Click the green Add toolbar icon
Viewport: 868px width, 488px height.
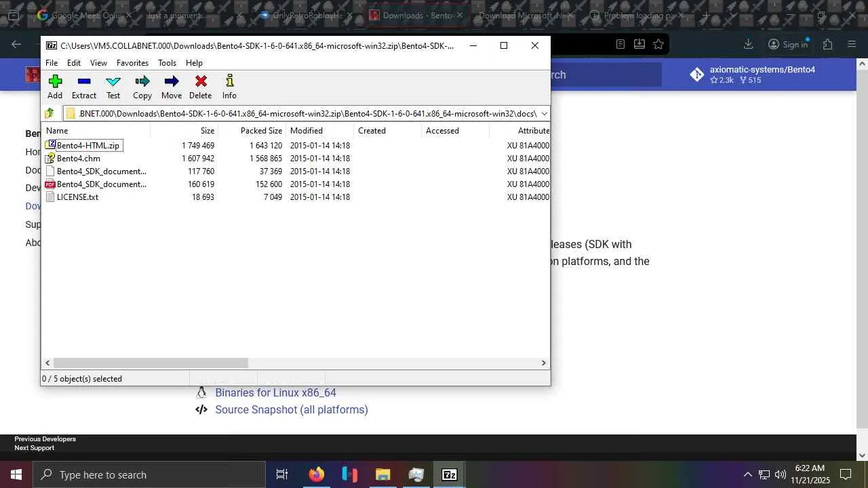coord(55,81)
